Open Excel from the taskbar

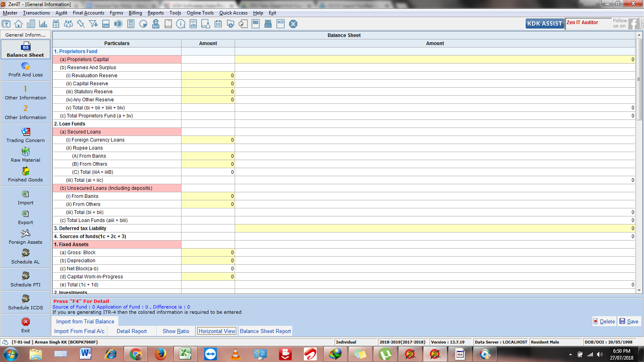(185, 354)
